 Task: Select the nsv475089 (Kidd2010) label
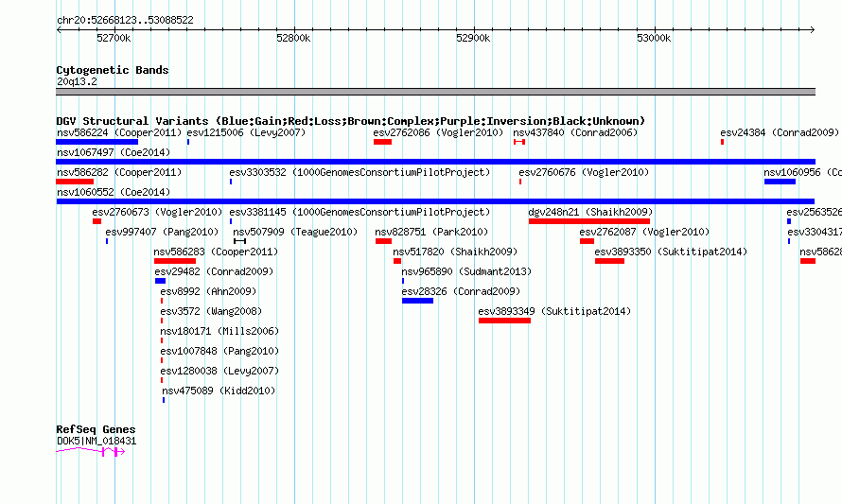click(x=219, y=391)
